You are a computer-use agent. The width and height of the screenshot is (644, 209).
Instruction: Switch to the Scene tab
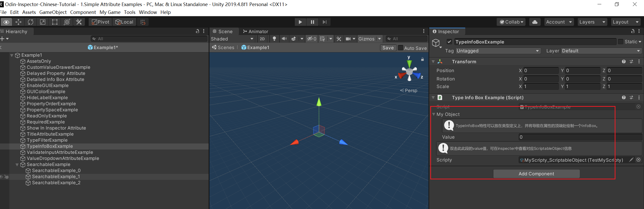click(223, 31)
